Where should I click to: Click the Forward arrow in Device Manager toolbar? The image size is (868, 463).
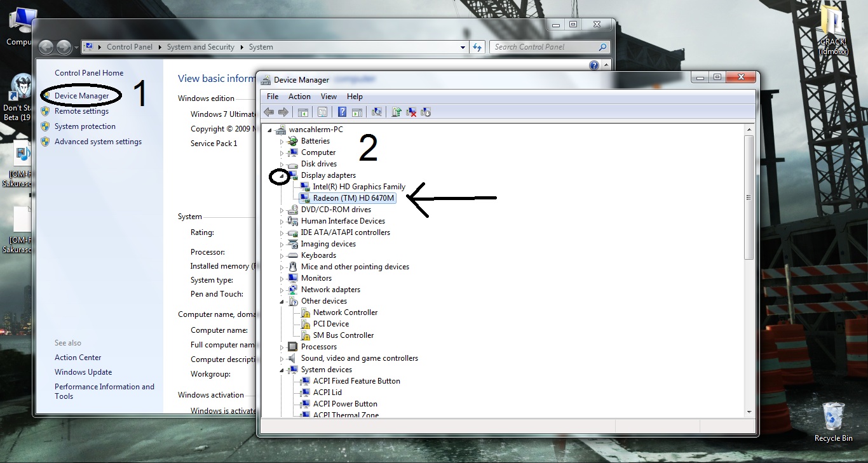tap(283, 112)
